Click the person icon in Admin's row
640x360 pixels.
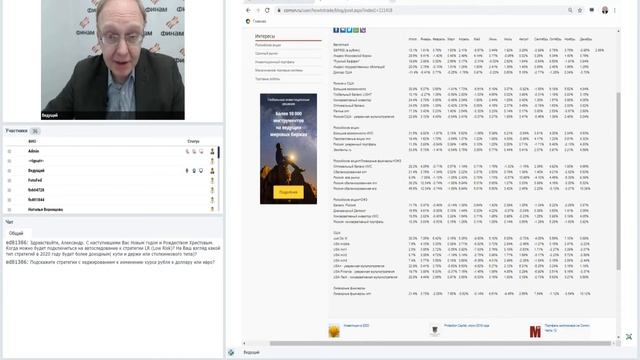click(x=212, y=151)
